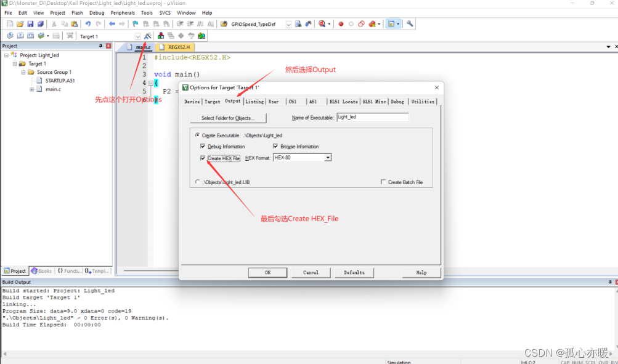Save the current file with the disk icon
The width and height of the screenshot is (618, 364).
pos(30,24)
